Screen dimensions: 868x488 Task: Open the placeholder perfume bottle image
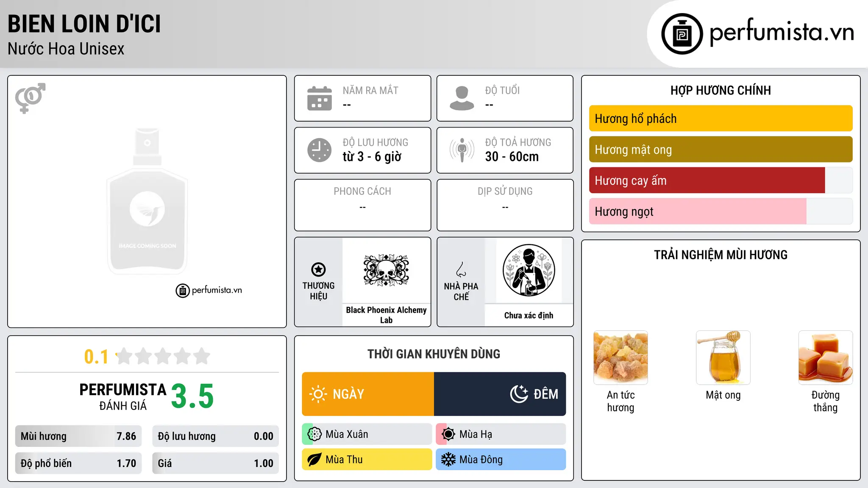pyautogui.click(x=147, y=201)
